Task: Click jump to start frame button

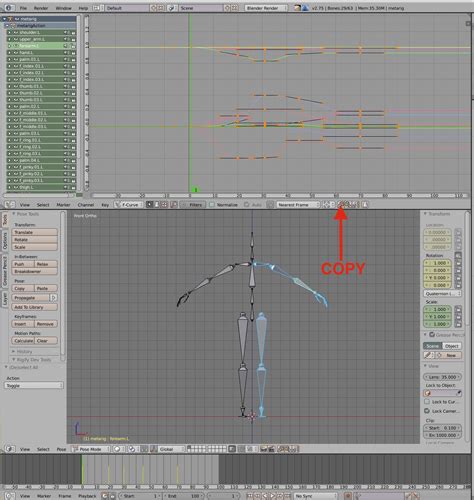Action: coord(249,496)
